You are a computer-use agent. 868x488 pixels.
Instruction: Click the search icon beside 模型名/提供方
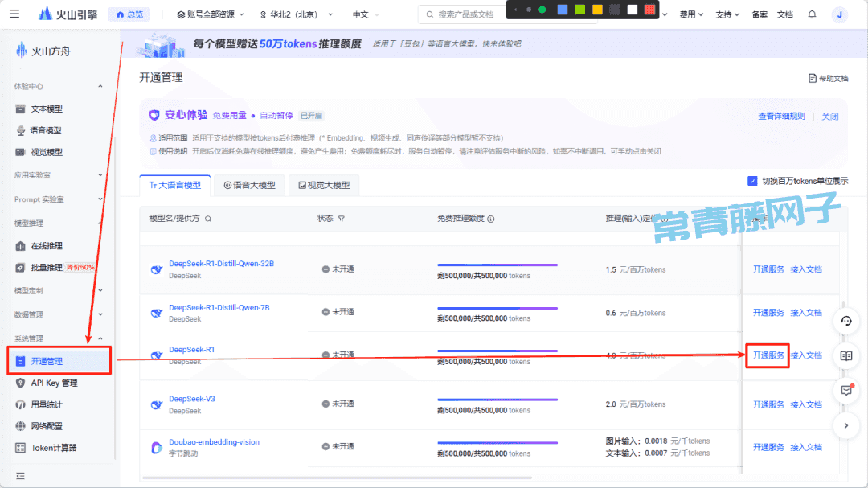[208, 219]
